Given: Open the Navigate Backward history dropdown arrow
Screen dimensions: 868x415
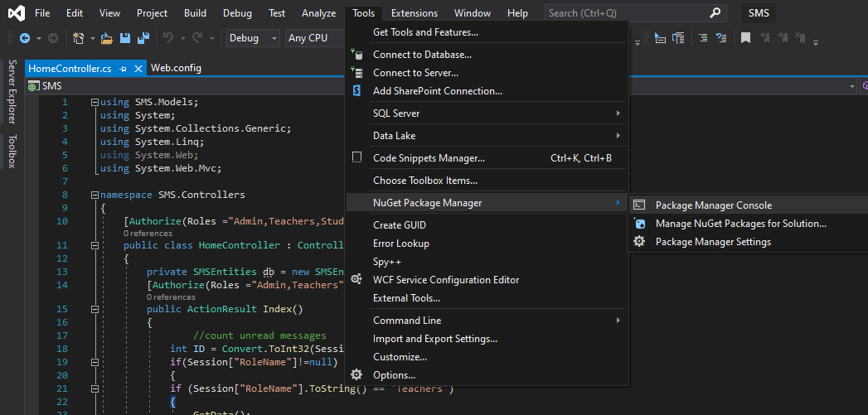Looking at the screenshot, I should pos(39,38).
